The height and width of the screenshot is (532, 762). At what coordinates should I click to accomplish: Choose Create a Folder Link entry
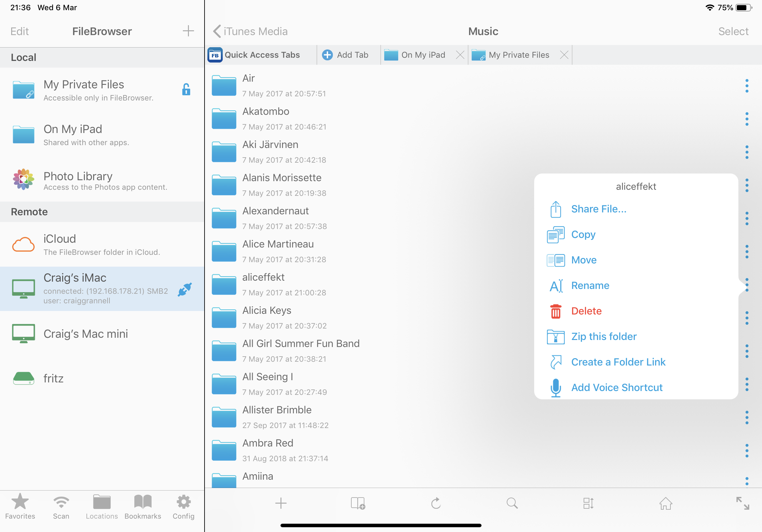pos(618,362)
